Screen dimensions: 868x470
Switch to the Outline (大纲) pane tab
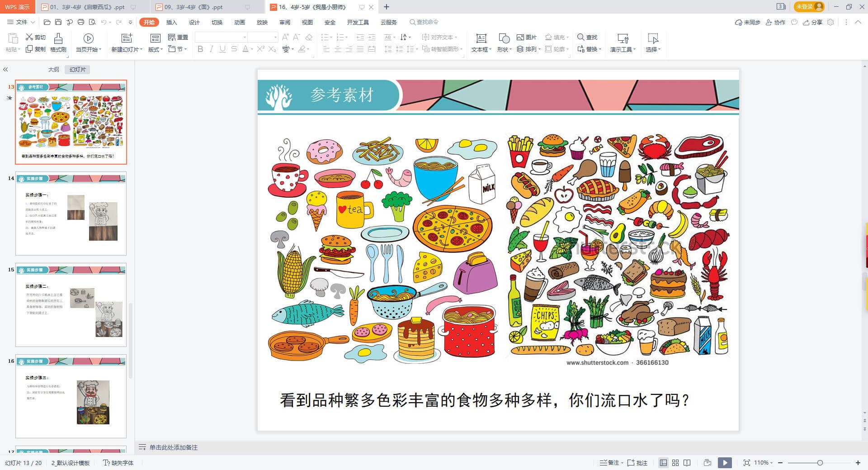(x=54, y=69)
